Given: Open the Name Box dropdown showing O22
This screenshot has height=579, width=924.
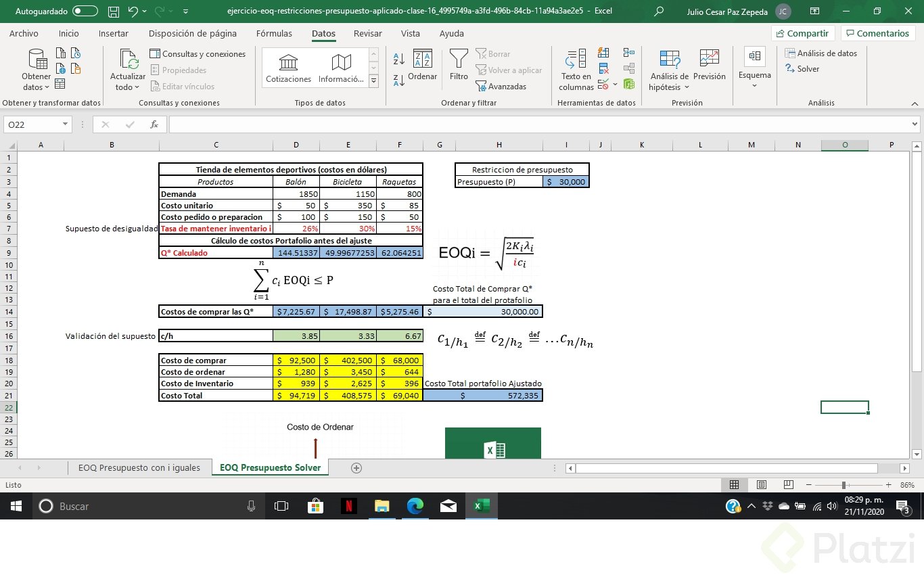Looking at the screenshot, I should point(64,124).
